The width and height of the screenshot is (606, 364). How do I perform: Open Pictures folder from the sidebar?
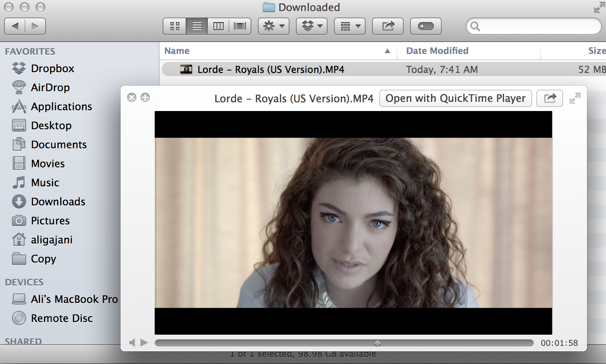(x=50, y=221)
